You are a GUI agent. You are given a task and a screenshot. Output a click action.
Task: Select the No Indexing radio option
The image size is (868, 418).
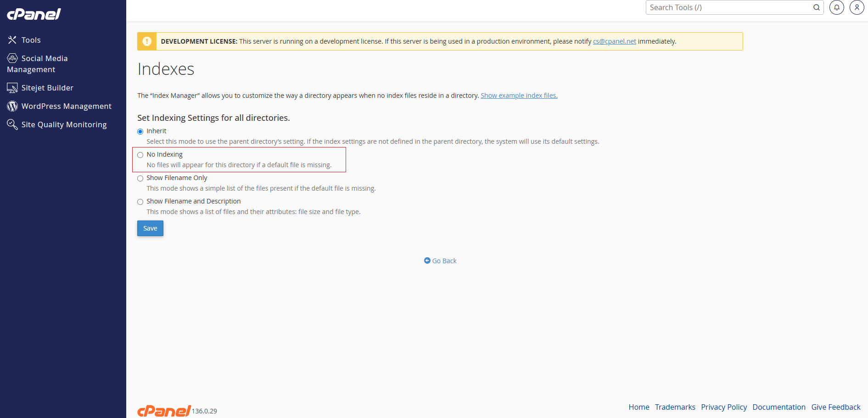140,155
